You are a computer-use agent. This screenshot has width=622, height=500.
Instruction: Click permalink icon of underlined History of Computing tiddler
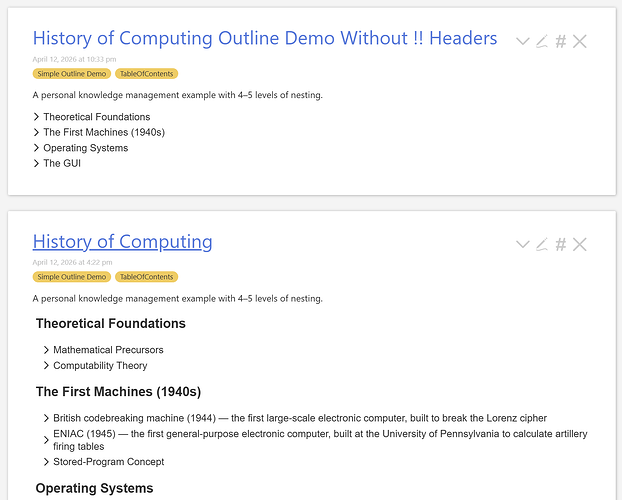tap(561, 244)
